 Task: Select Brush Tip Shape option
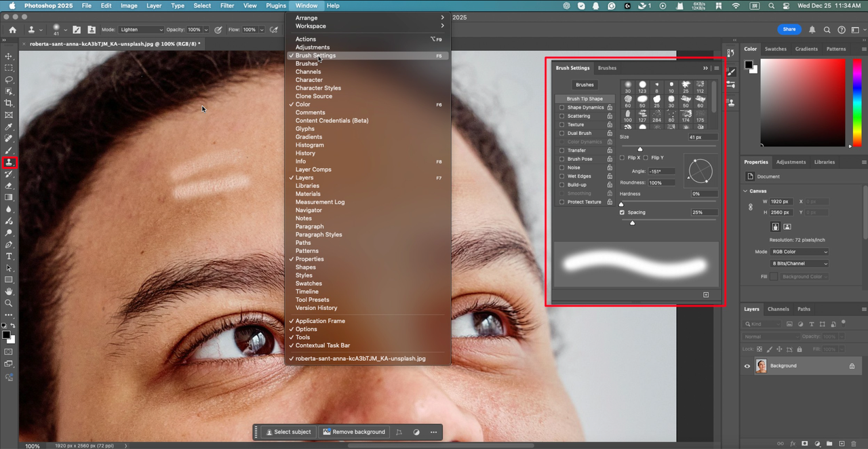pos(585,99)
